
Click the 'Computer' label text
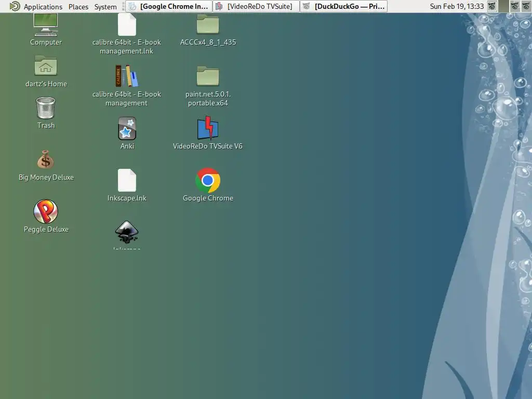pos(46,43)
